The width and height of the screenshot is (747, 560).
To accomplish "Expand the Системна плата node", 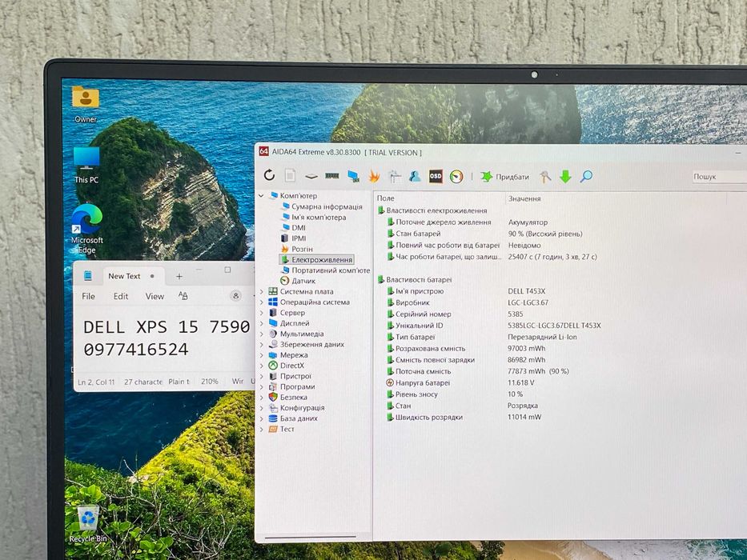I will [x=261, y=291].
